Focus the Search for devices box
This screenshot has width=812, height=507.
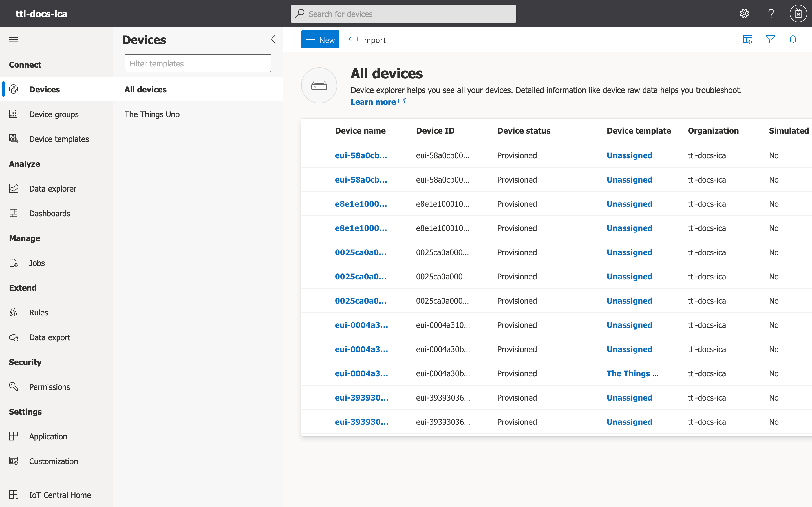click(403, 14)
